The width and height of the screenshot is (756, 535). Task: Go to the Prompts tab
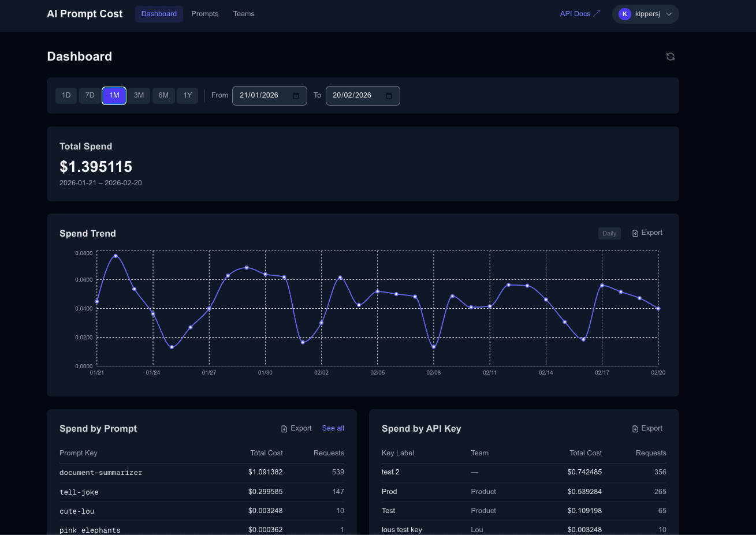[205, 14]
